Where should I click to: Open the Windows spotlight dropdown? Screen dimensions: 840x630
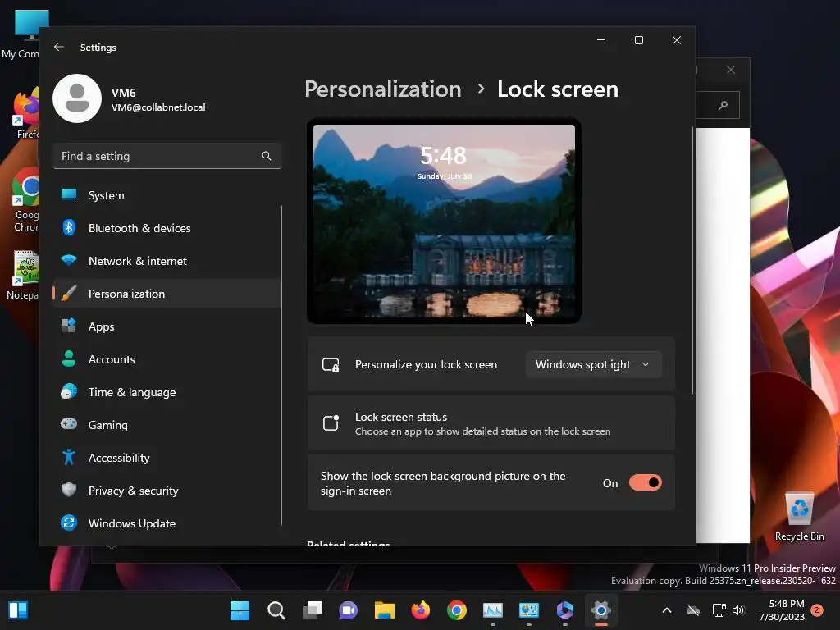point(594,364)
